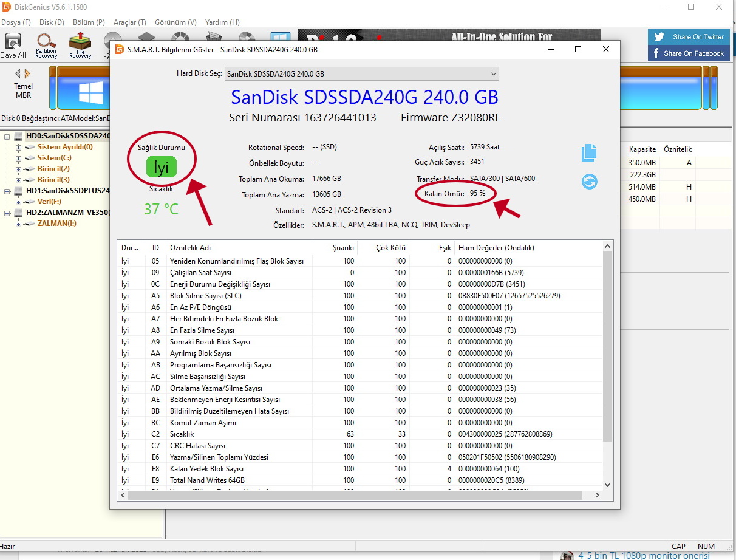Select the 'Blok Silme Sayısı (SLC)' row
Viewport: 736px width, 560px height.
(x=360, y=296)
